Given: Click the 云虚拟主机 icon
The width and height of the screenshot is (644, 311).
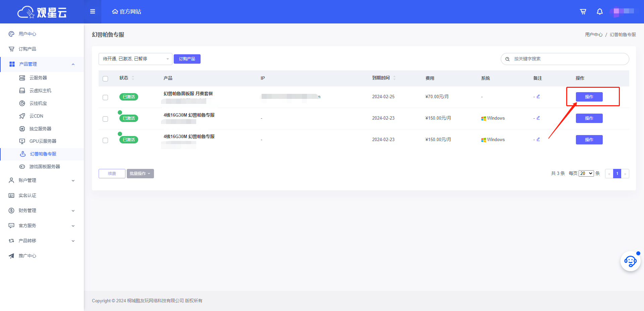Looking at the screenshot, I should 22,90.
